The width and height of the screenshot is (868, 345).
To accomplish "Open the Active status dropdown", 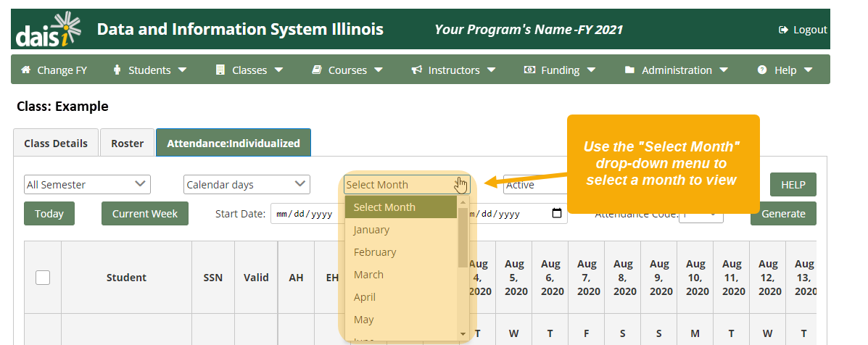I will (534, 185).
